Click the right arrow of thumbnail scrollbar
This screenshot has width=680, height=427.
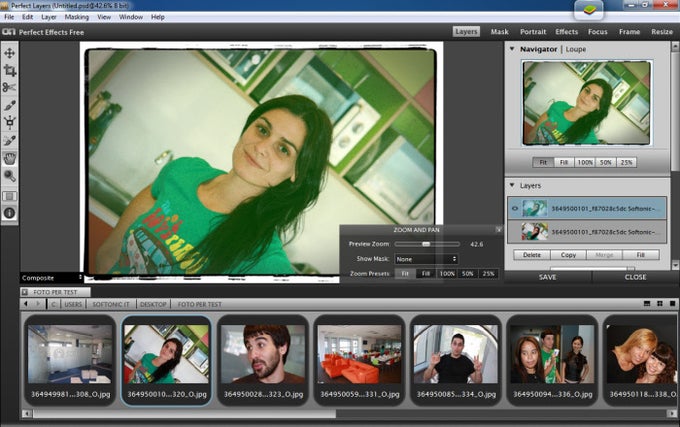pyautogui.click(x=672, y=414)
